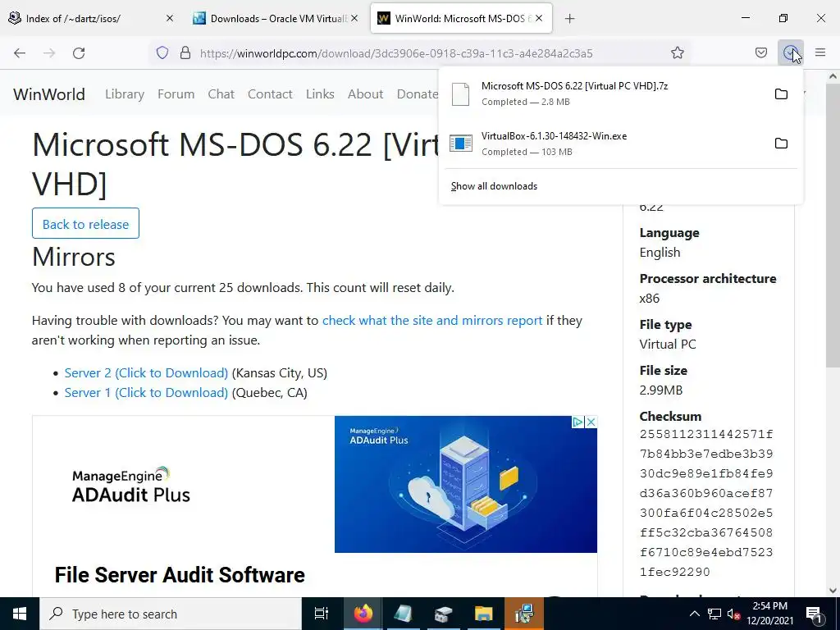Switch to Index of /~dartz/isos/ tab
The width and height of the screenshot is (840, 630).
pyautogui.click(x=91, y=18)
